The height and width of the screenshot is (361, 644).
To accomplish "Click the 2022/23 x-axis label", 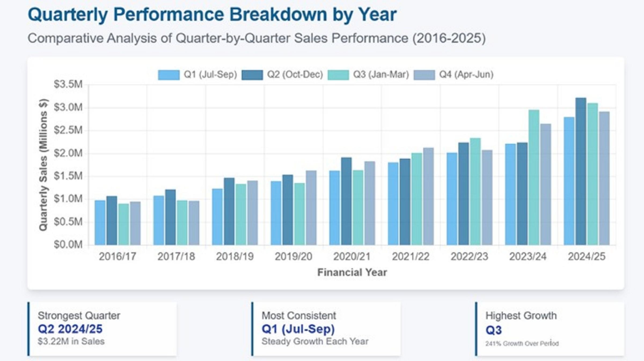I will (469, 257).
